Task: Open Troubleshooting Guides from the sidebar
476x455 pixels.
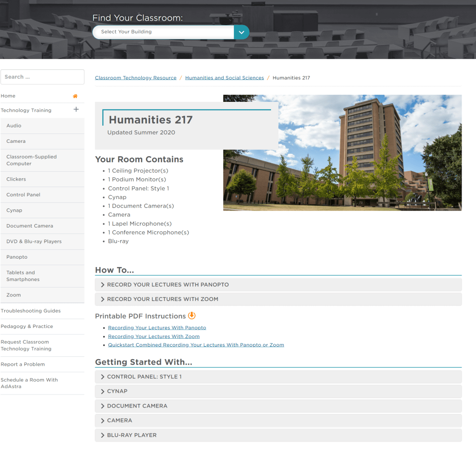Action: [x=31, y=311]
